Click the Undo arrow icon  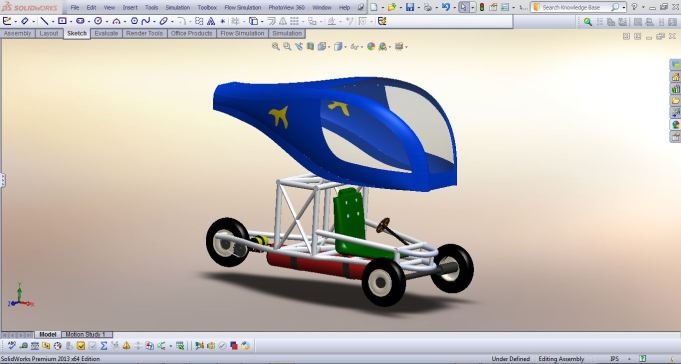click(x=446, y=7)
